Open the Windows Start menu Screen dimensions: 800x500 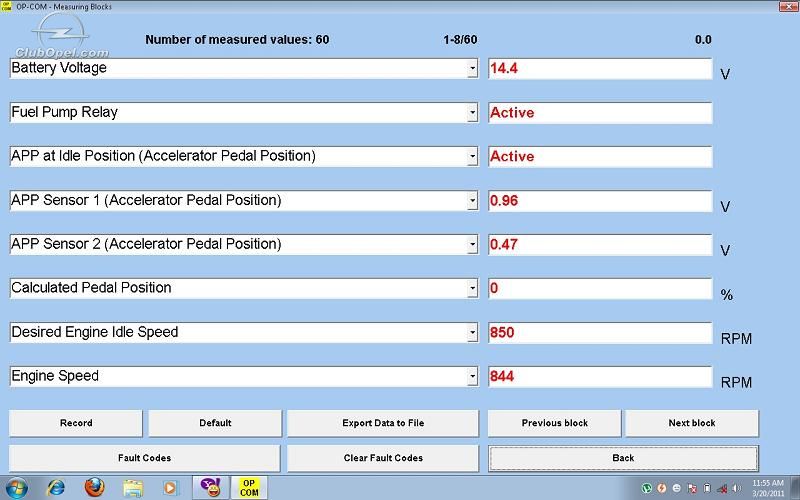coord(16,488)
